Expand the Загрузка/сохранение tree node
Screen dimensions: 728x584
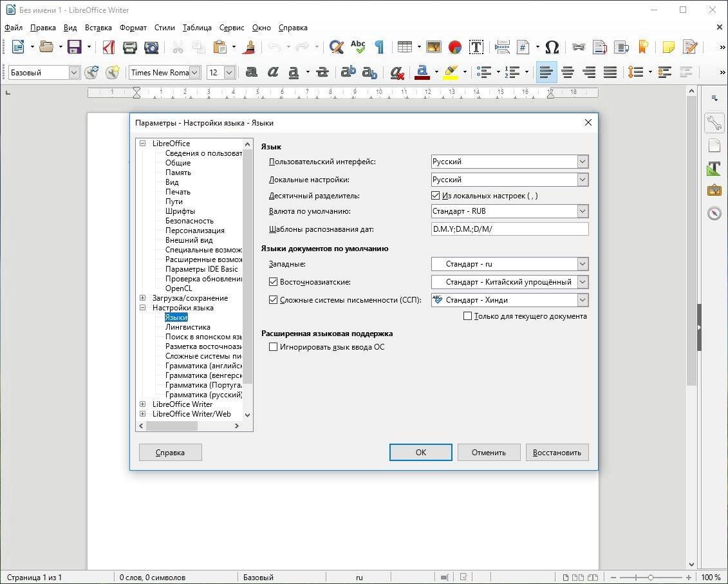[142, 298]
